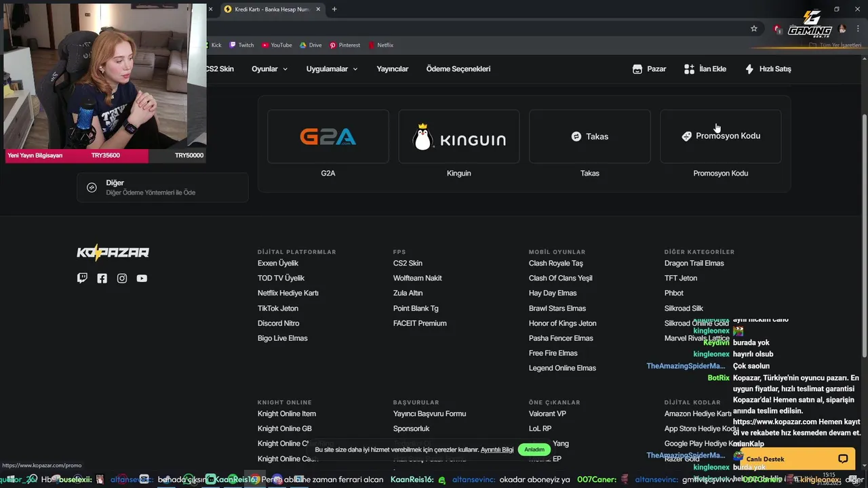Open Sponsorluk link
Viewport: 868px width, 488px height.
point(412,428)
